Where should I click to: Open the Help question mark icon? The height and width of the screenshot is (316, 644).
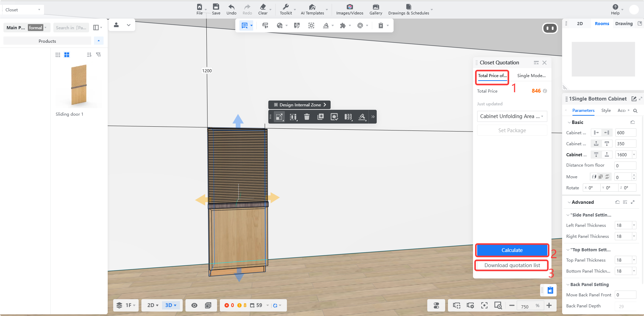click(x=615, y=7)
